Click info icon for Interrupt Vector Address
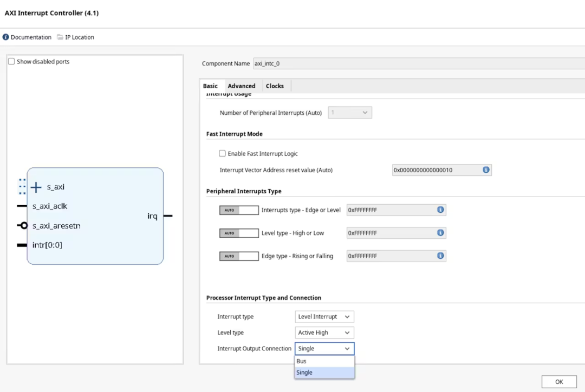The width and height of the screenshot is (585, 392). point(486,170)
